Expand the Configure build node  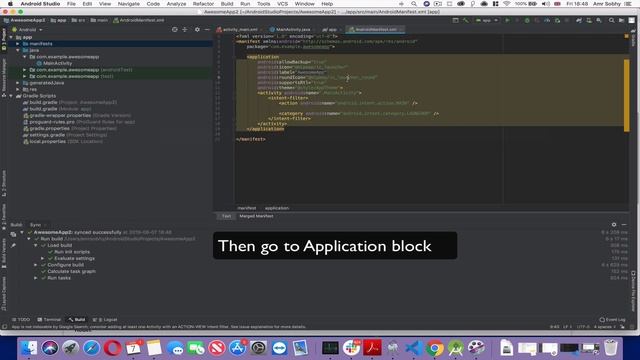[x=36, y=265]
